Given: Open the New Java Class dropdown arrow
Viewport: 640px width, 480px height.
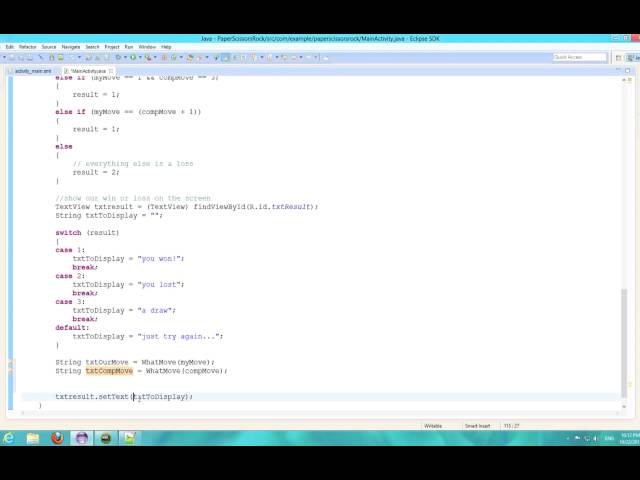Looking at the screenshot, I should coord(181,58).
